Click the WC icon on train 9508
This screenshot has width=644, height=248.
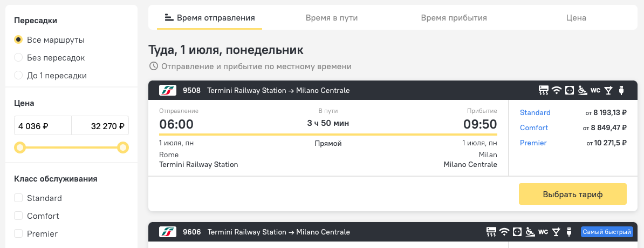[x=595, y=90]
